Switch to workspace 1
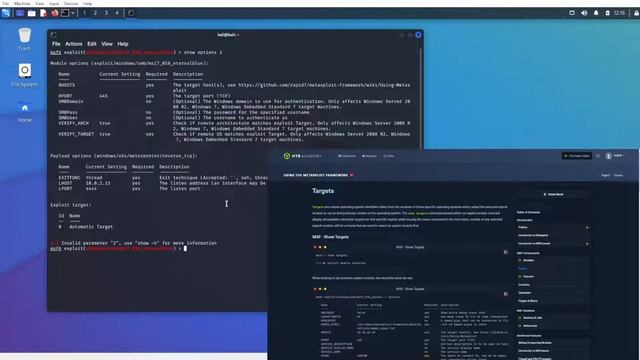640x360 pixels. pyautogui.click(x=84, y=13)
